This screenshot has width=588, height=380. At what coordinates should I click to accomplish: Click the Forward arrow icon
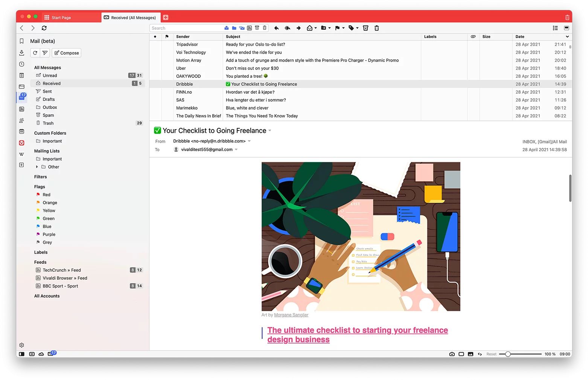point(299,28)
